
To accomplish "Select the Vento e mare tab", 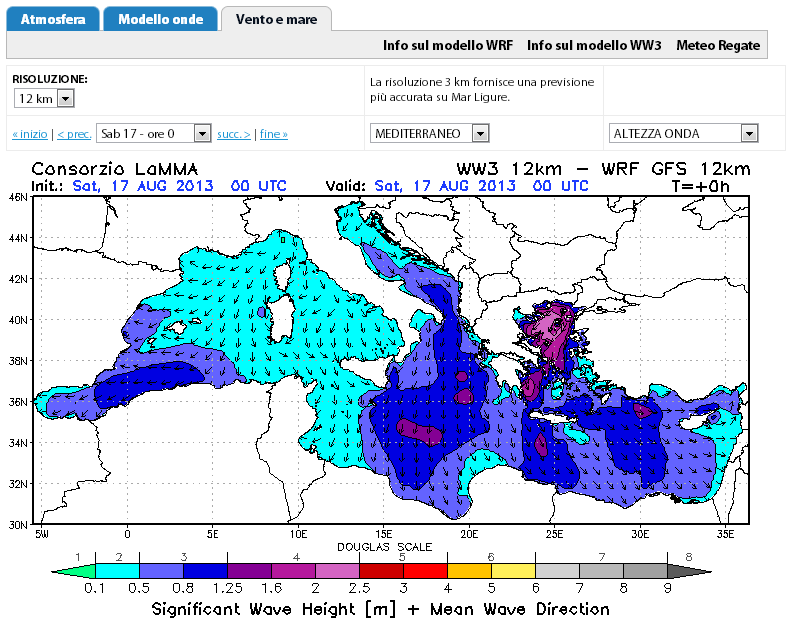I will point(276,19).
